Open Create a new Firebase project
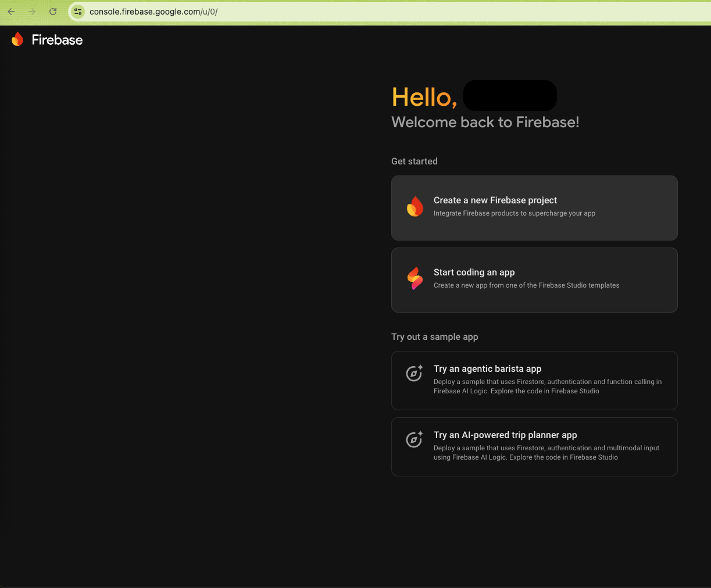Viewport: 711px width, 588px height. pyautogui.click(x=534, y=208)
